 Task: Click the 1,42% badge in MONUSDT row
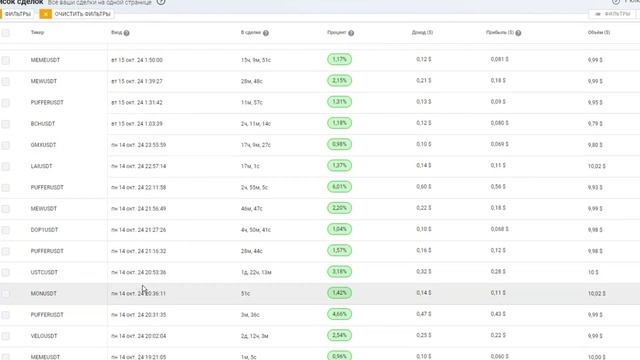(x=339, y=293)
